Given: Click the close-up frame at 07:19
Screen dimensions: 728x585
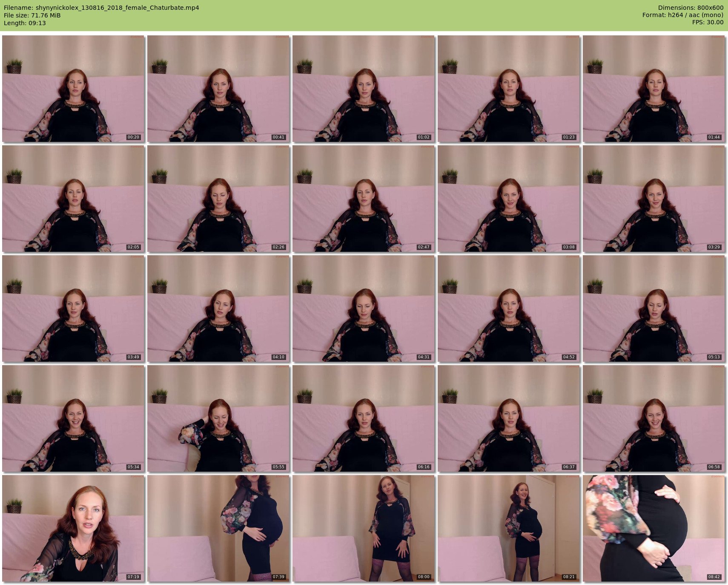Looking at the screenshot, I should tap(73, 528).
